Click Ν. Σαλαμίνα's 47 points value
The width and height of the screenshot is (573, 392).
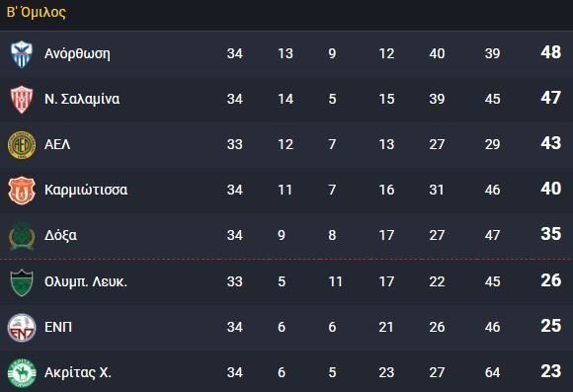[x=550, y=98]
